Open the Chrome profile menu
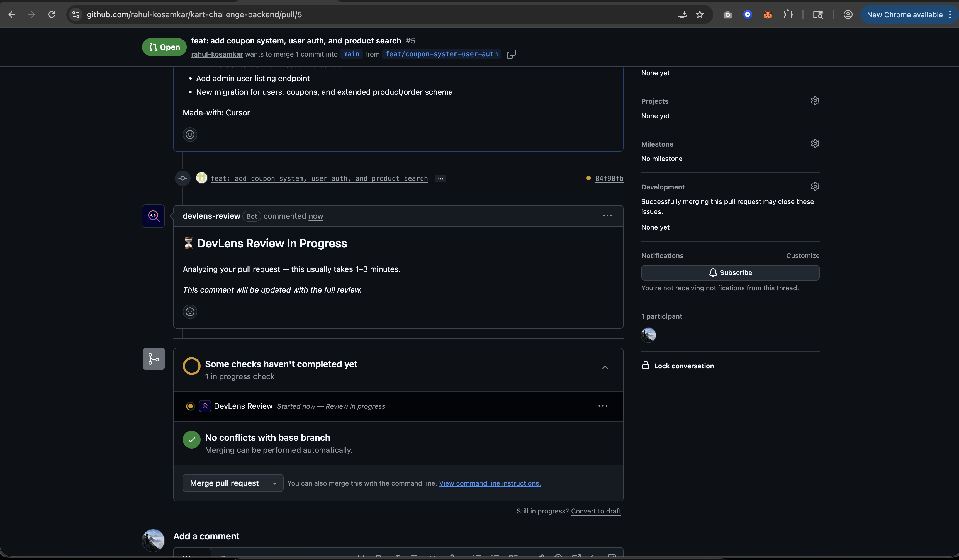The height and width of the screenshot is (560, 959). (848, 14)
